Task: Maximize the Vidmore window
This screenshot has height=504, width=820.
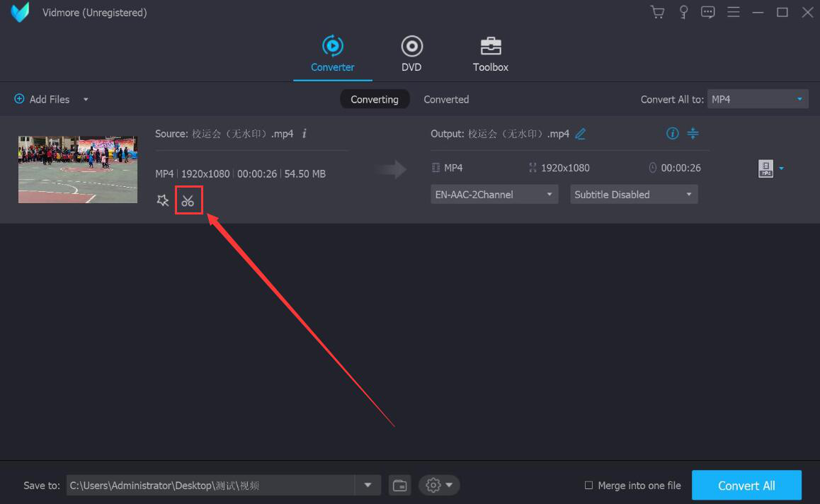Action: (x=782, y=12)
